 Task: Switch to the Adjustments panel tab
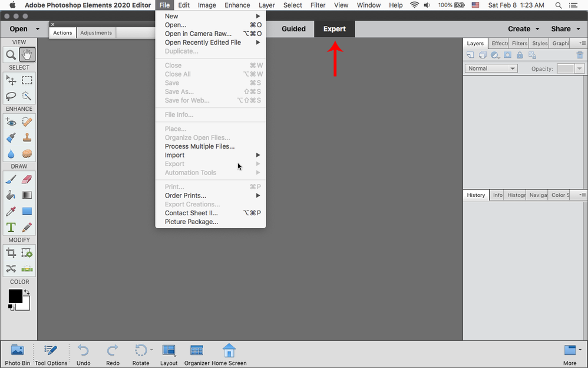point(96,32)
